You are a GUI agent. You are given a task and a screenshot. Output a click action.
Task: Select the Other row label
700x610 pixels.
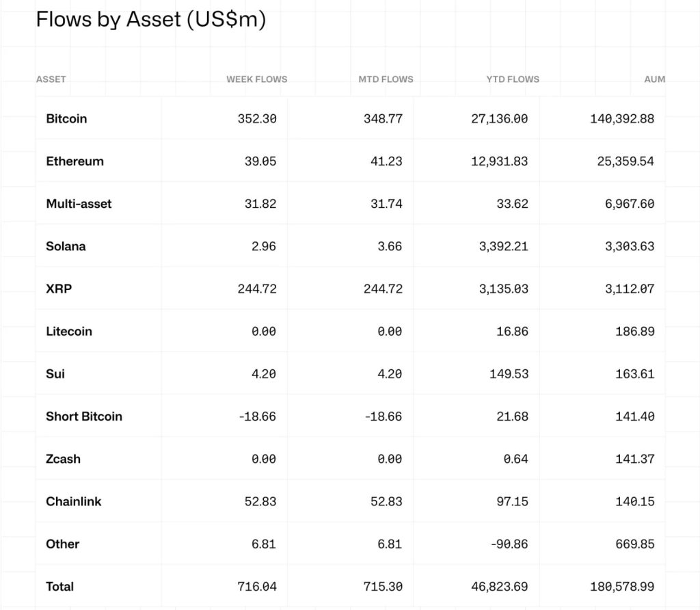(x=62, y=544)
